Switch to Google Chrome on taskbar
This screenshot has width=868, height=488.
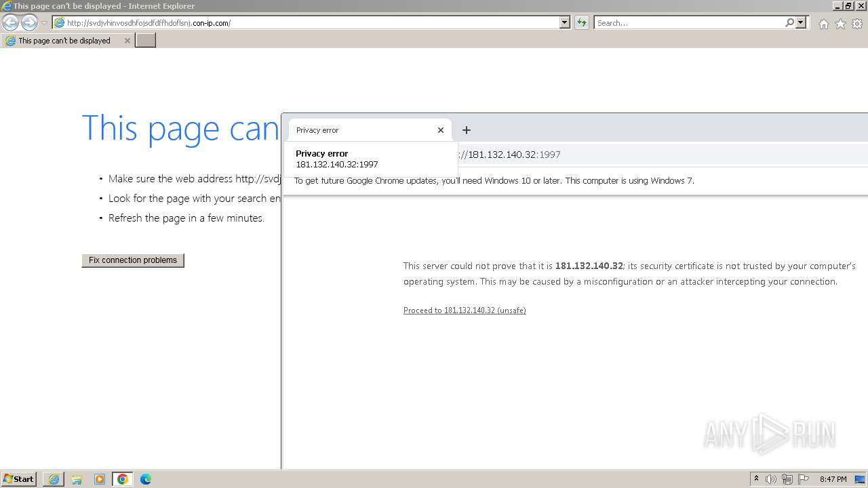(123, 479)
